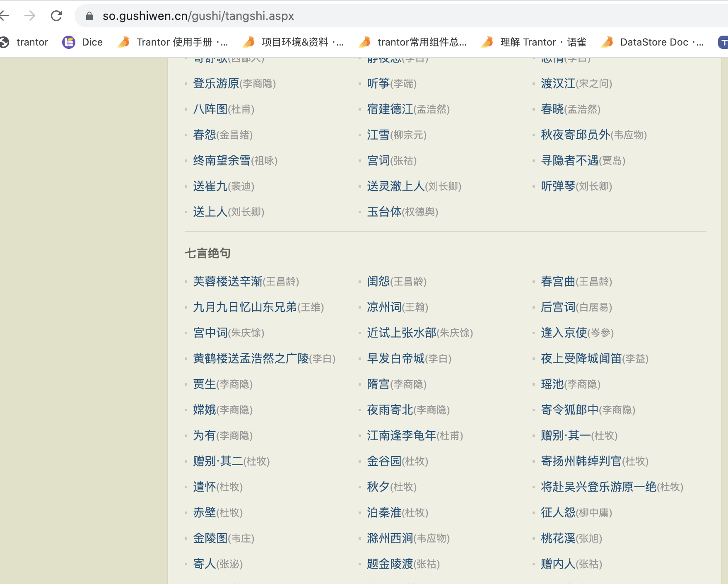Screen dimensions: 728x584
Task: Open poem 宫中词 by 朱庆馀
Action: pos(210,333)
